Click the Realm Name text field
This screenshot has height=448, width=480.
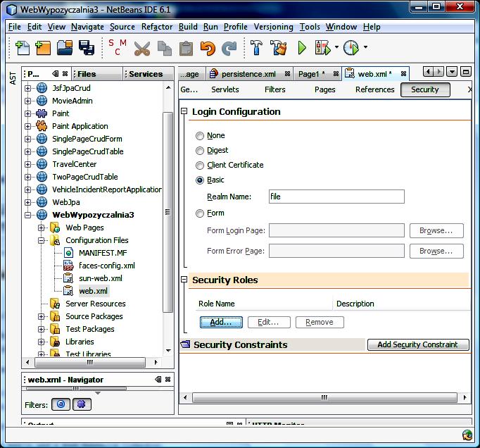[x=336, y=197]
